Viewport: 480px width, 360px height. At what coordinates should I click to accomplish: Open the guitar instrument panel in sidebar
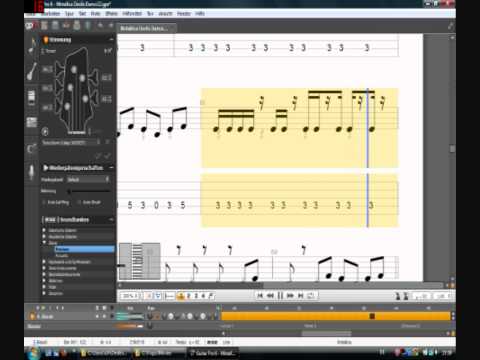32,71
